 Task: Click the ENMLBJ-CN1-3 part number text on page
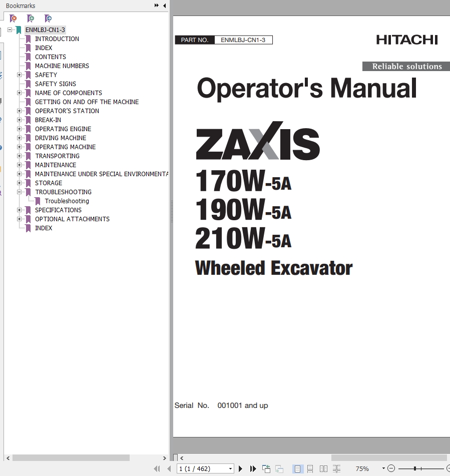click(x=243, y=40)
